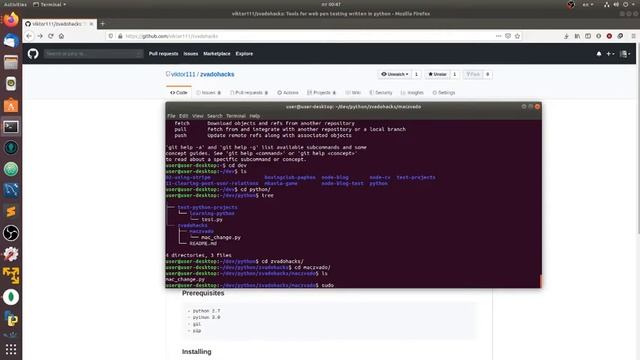
Task: Open the terminal Edit menu
Action: pyautogui.click(x=184, y=116)
